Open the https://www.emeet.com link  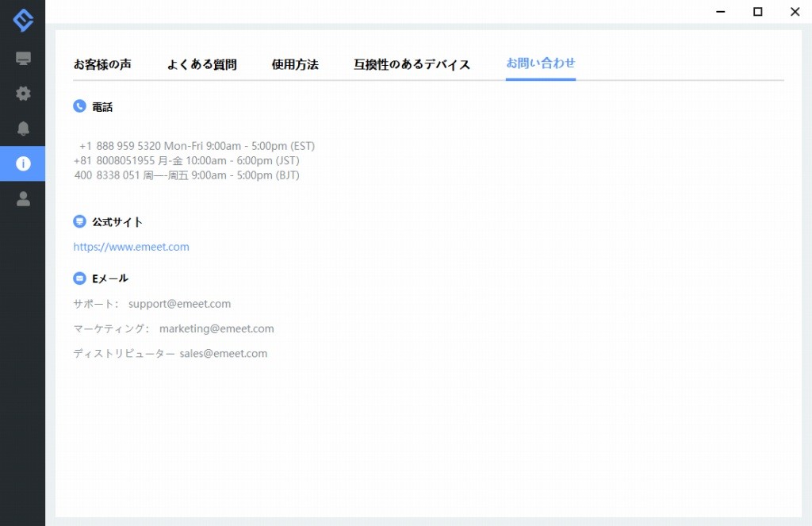pyautogui.click(x=131, y=247)
